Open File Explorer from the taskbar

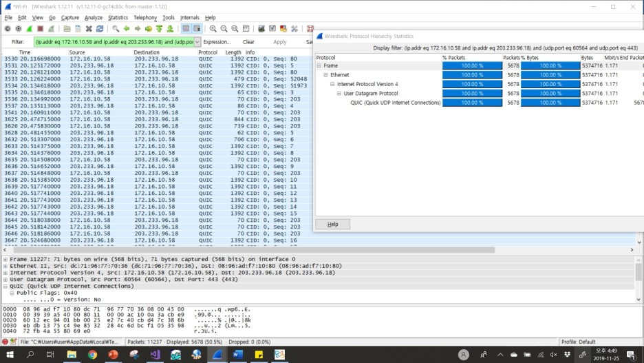click(72, 354)
